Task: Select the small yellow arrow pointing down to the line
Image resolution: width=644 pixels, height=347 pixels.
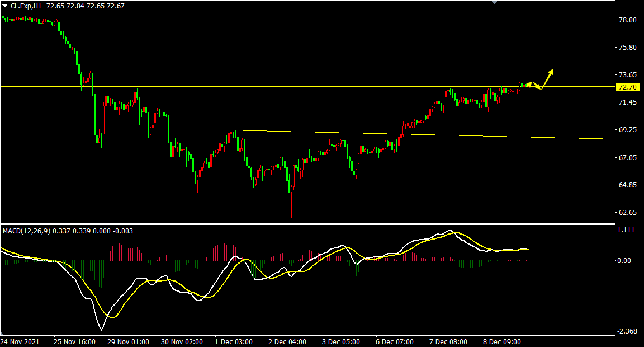Action: tap(536, 86)
